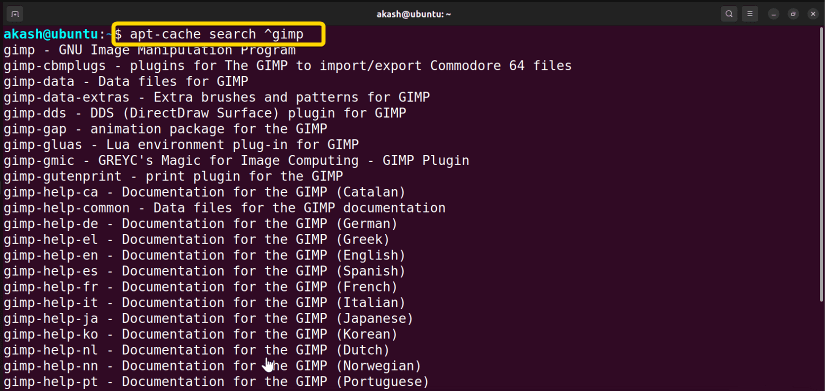Select the gimp-dds DirectDraw Surface line
Image resolution: width=825 pixels, height=391 pixels.
[x=205, y=114]
